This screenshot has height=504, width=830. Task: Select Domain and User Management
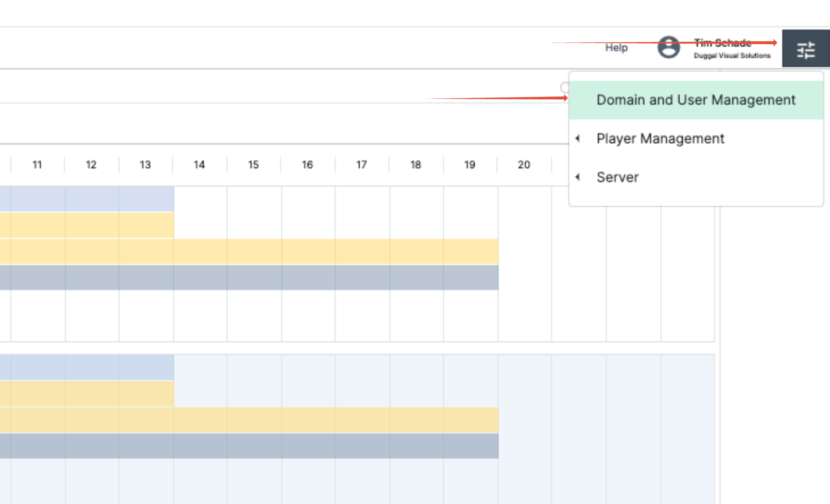coord(695,100)
